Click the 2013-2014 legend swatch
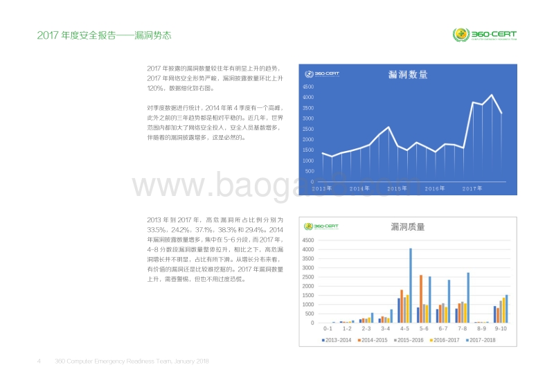 (x=323, y=340)
